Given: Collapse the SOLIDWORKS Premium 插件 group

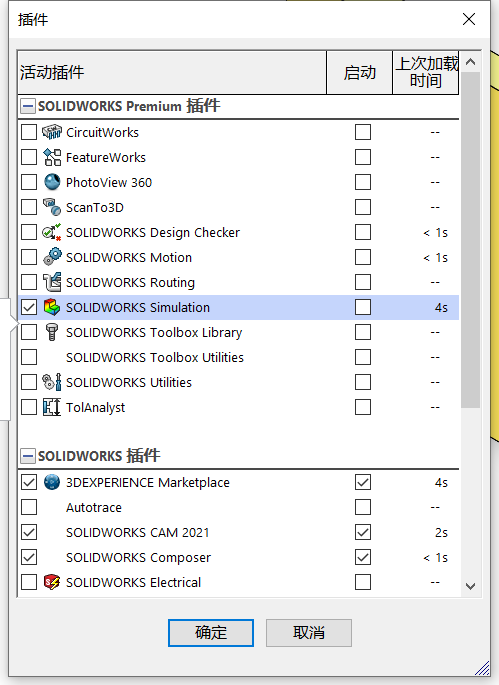Looking at the screenshot, I should point(28,106).
